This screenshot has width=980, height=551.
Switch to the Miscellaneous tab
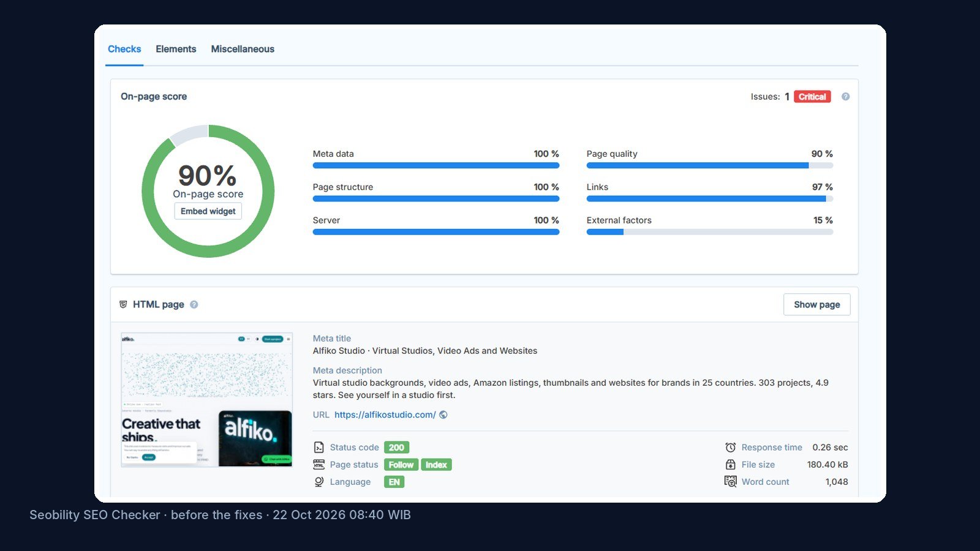[243, 49]
